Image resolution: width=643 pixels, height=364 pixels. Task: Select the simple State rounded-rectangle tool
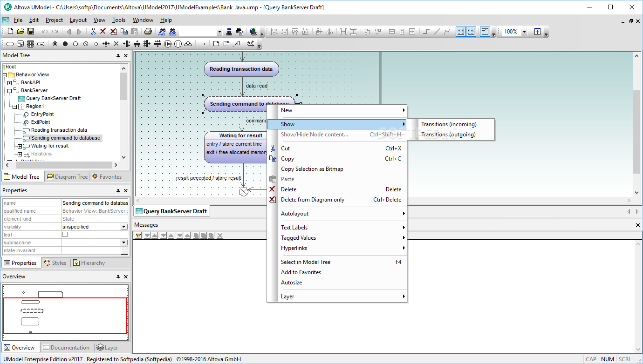click(x=10, y=44)
